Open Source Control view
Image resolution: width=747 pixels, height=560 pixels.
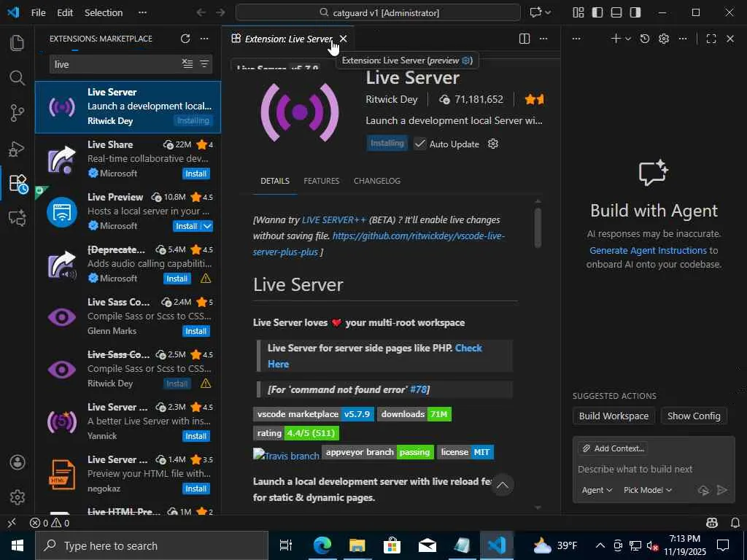(18, 113)
